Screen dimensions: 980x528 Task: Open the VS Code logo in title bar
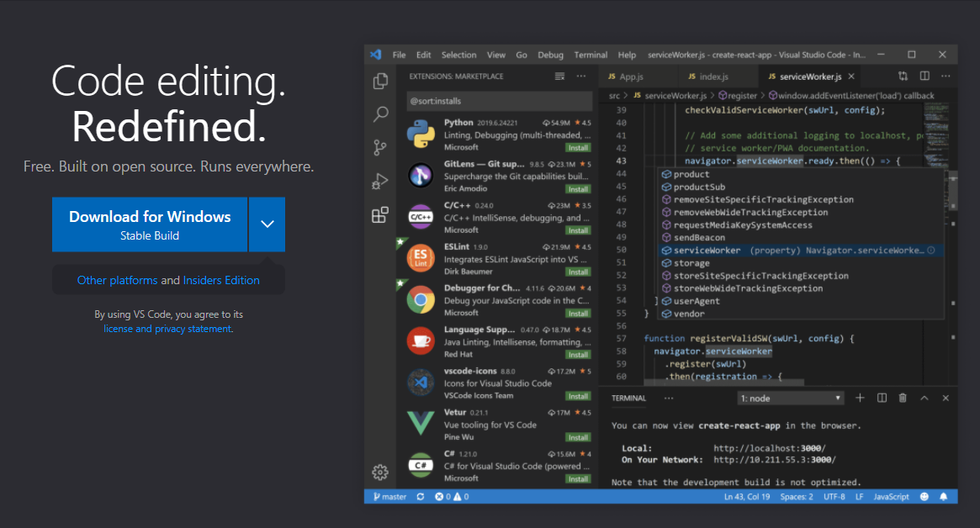(x=376, y=55)
